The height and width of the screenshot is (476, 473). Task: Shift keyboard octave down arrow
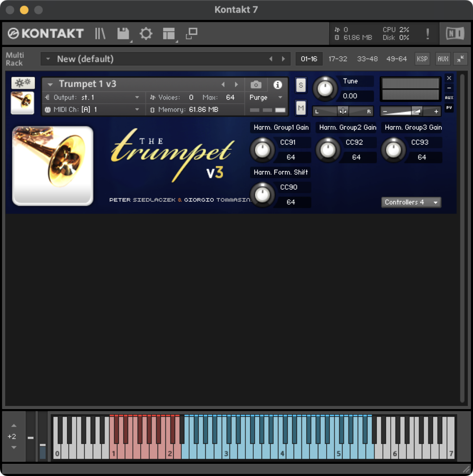point(14,447)
